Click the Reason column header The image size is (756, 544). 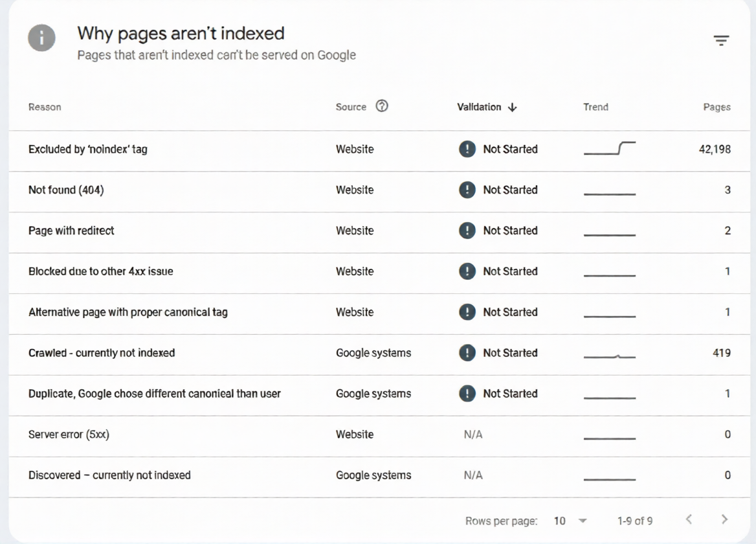click(x=45, y=108)
